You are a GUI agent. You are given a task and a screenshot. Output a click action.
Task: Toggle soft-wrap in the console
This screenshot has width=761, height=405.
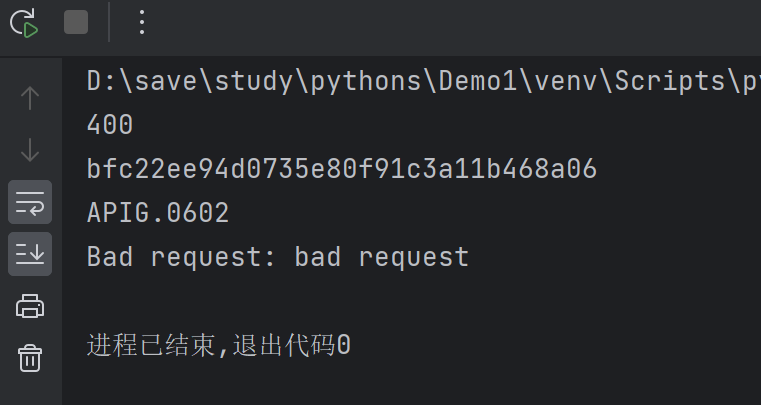click(30, 202)
